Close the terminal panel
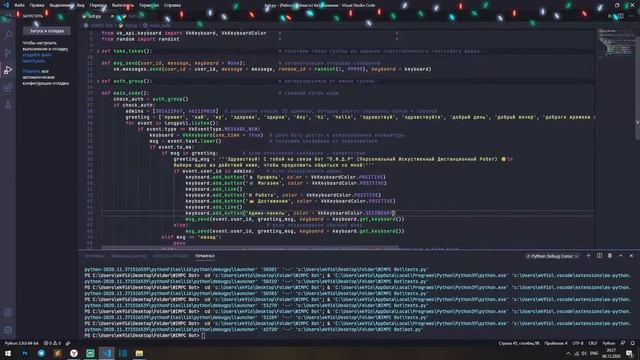The image size is (640, 360). pos(631,256)
